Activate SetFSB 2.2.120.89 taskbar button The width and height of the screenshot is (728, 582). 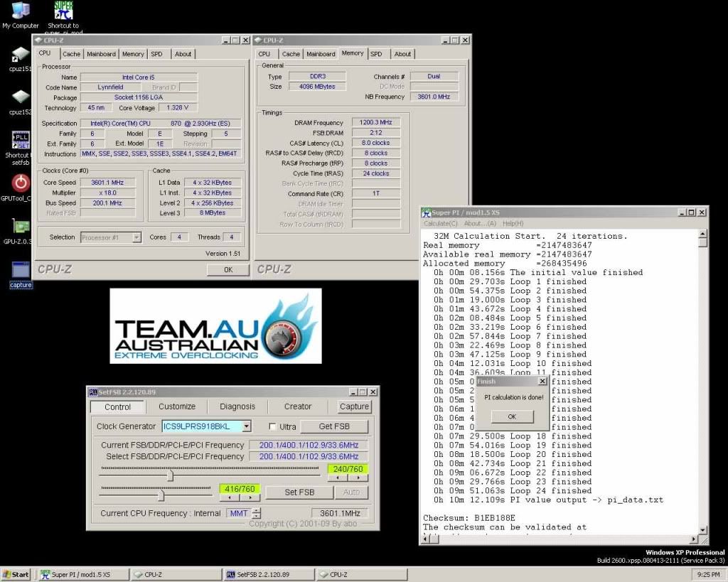(269, 575)
